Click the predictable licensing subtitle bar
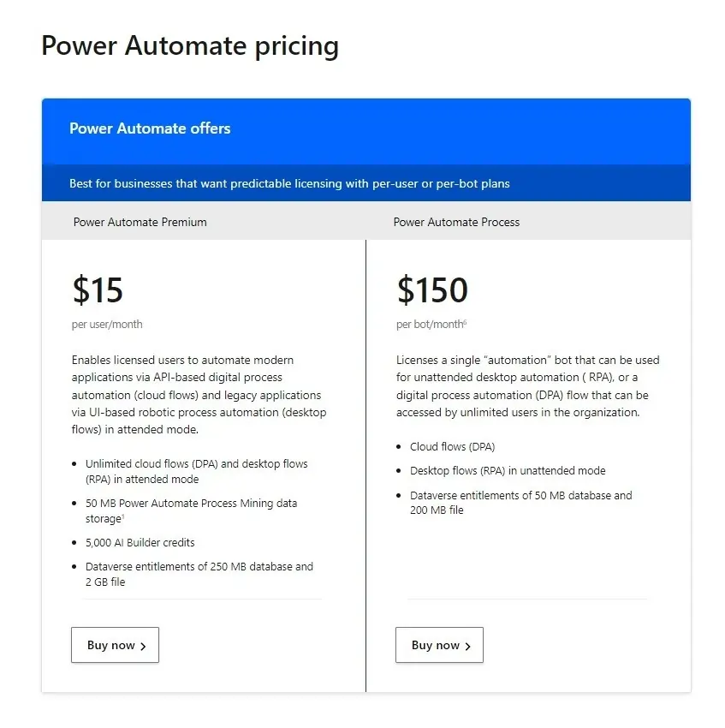 click(x=365, y=183)
